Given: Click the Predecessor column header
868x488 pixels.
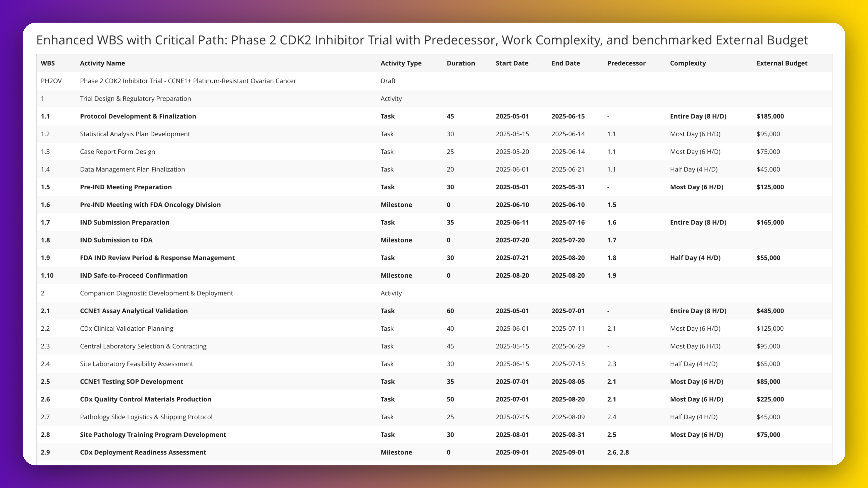Looking at the screenshot, I should [626, 63].
